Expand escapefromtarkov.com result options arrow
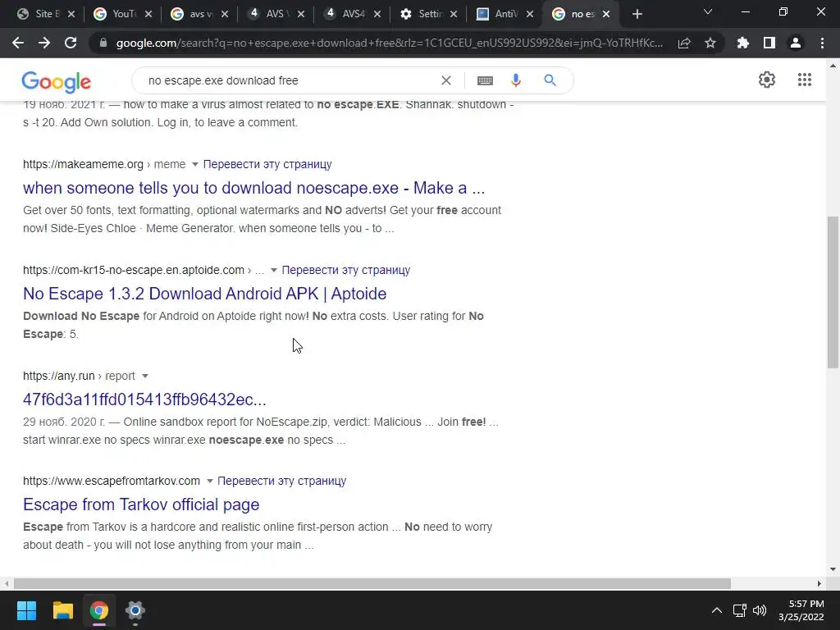 [x=209, y=481]
